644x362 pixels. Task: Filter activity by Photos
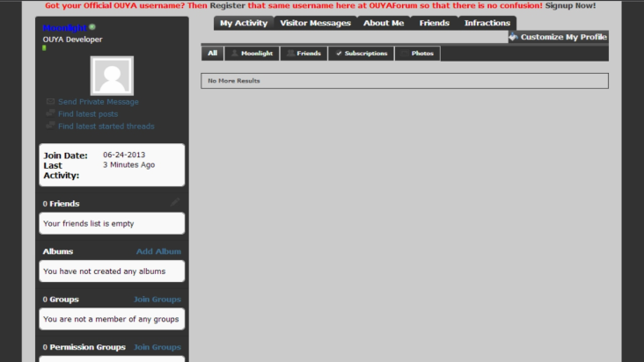pyautogui.click(x=418, y=54)
